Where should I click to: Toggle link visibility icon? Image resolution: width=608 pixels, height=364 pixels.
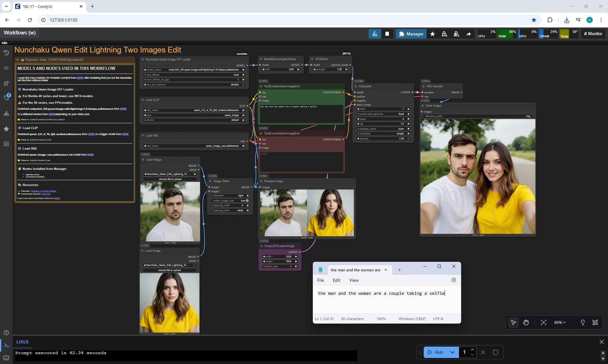pos(595,323)
